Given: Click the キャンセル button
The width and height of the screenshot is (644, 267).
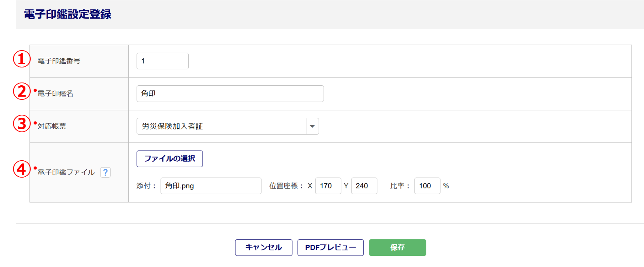Looking at the screenshot, I should click(263, 248).
